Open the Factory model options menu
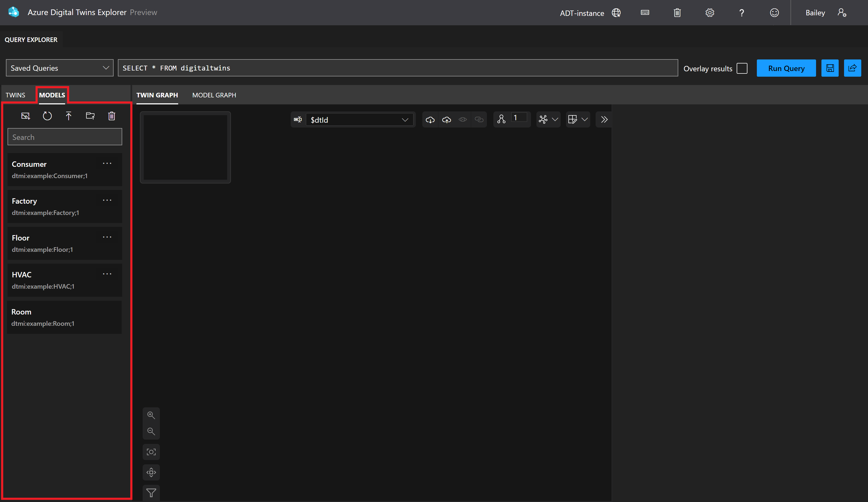 point(107,200)
